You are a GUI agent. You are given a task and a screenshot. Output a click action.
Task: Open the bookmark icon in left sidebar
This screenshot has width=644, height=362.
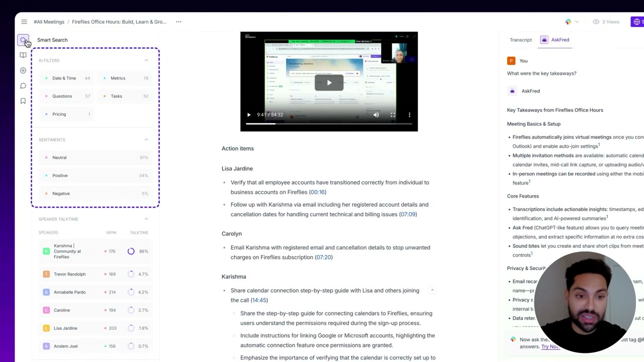[23, 101]
